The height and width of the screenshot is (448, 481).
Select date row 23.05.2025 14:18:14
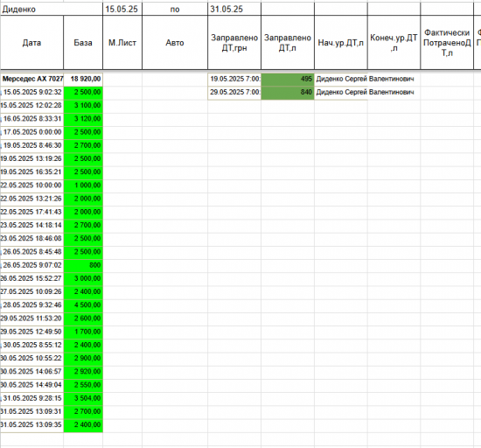31,225
